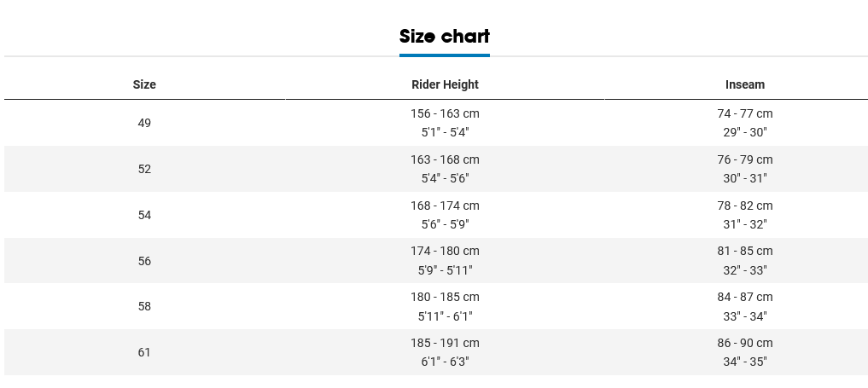Select the size 54 cell
This screenshot has height=388, width=868.
144,215
